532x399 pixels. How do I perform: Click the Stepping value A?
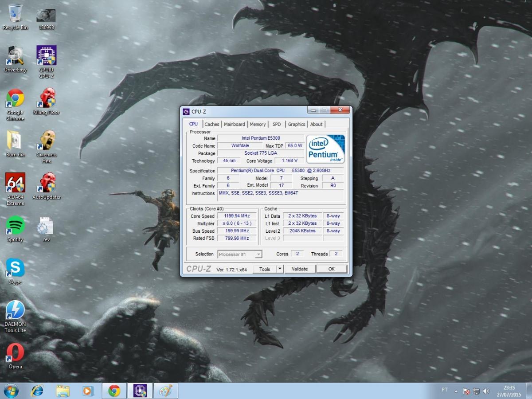(333, 178)
